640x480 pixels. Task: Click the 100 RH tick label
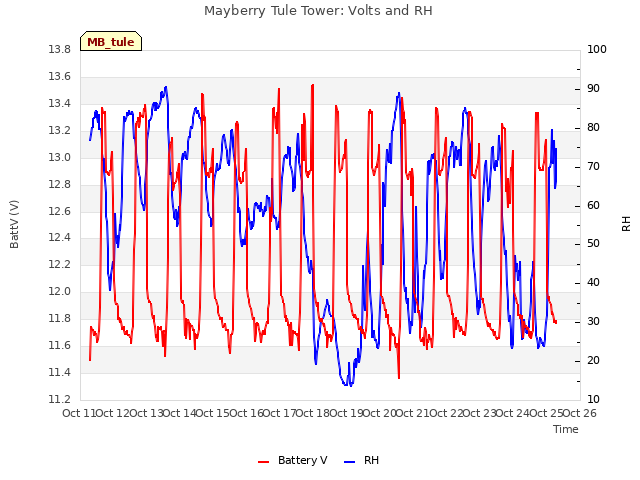tap(597, 50)
